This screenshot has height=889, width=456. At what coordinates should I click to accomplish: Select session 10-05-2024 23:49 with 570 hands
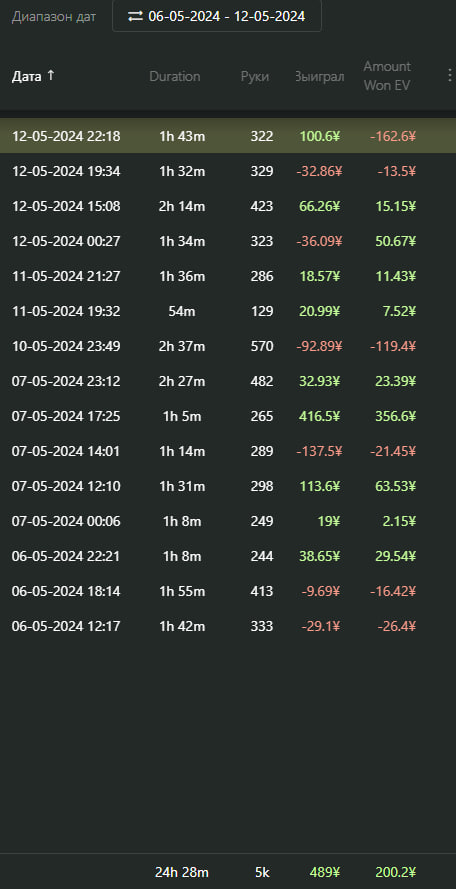click(228, 346)
